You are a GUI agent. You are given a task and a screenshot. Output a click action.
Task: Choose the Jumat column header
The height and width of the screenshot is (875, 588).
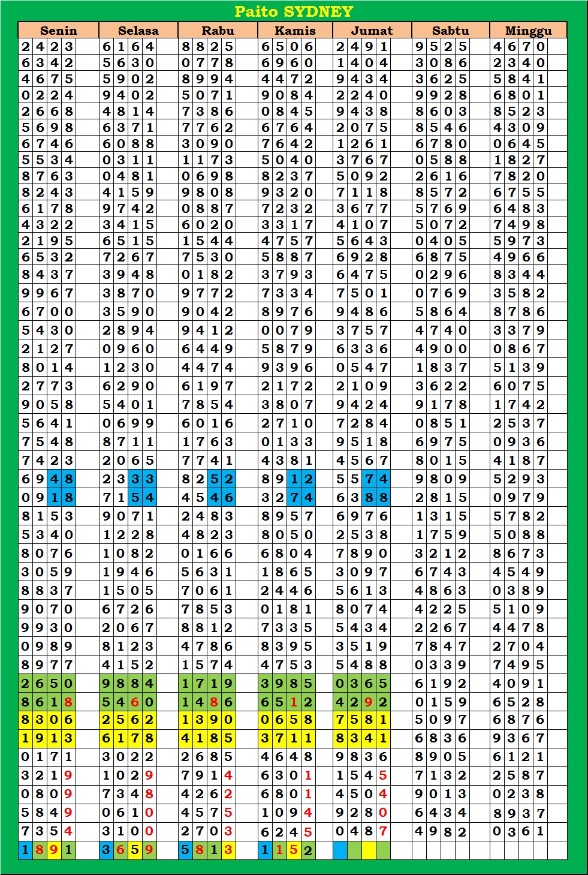click(x=372, y=31)
